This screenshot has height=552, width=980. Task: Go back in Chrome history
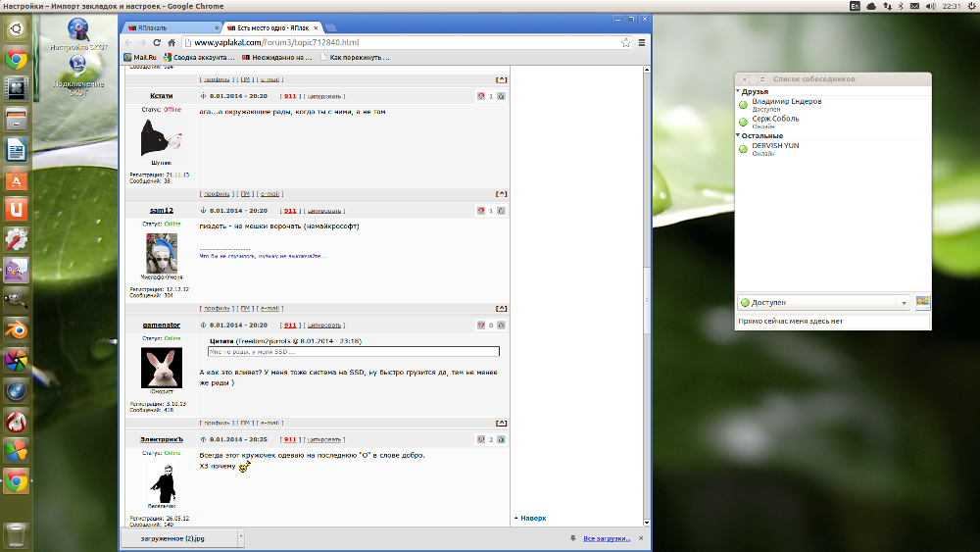[128, 42]
